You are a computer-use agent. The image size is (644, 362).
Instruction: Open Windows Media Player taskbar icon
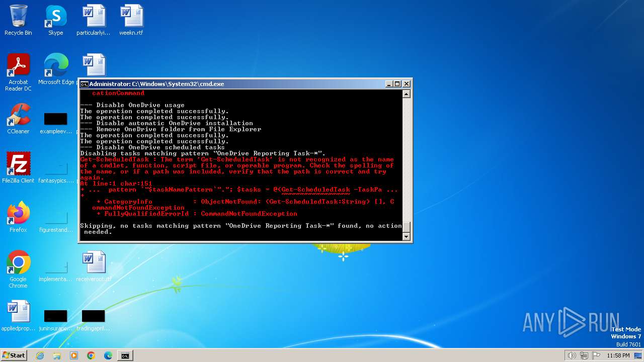(74, 355)
